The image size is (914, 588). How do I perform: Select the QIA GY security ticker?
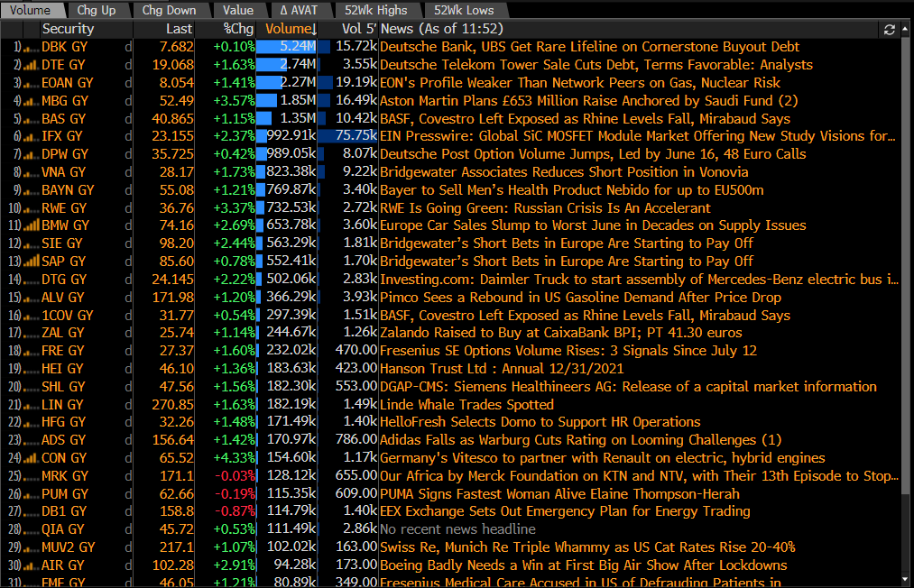coord(63,529)
